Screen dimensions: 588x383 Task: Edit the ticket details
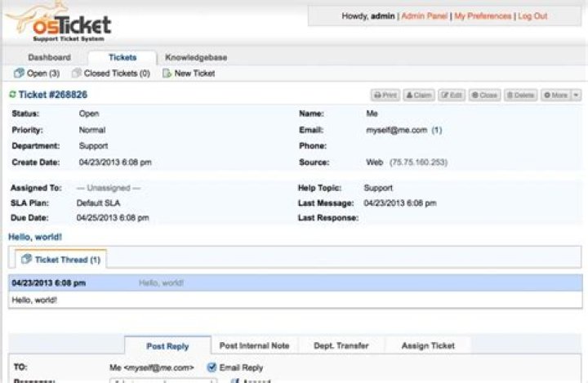(x=452, y=95)
